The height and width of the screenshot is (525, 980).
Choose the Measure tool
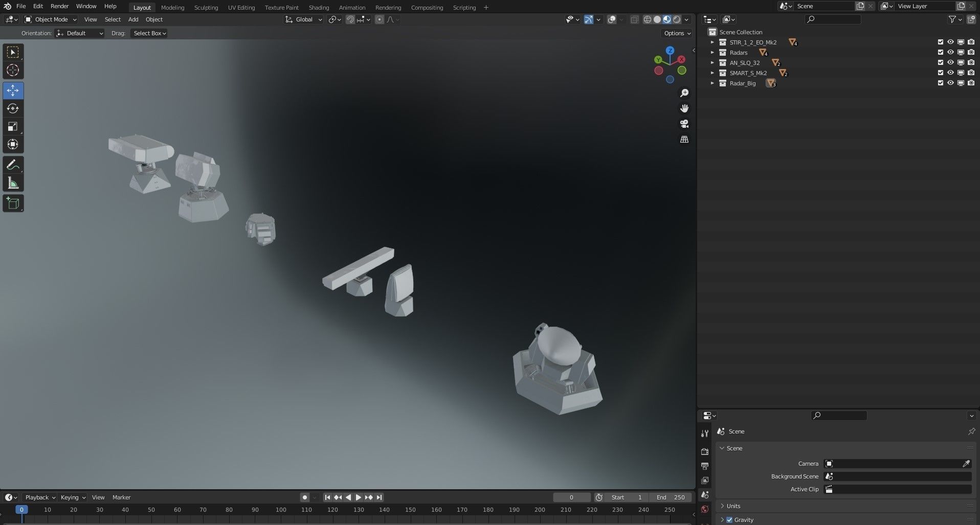pyautogui.click(x=13, y=183)
